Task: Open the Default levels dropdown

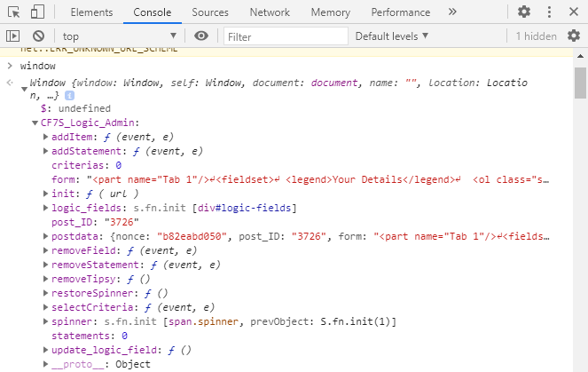Action: tap(391, 36)
